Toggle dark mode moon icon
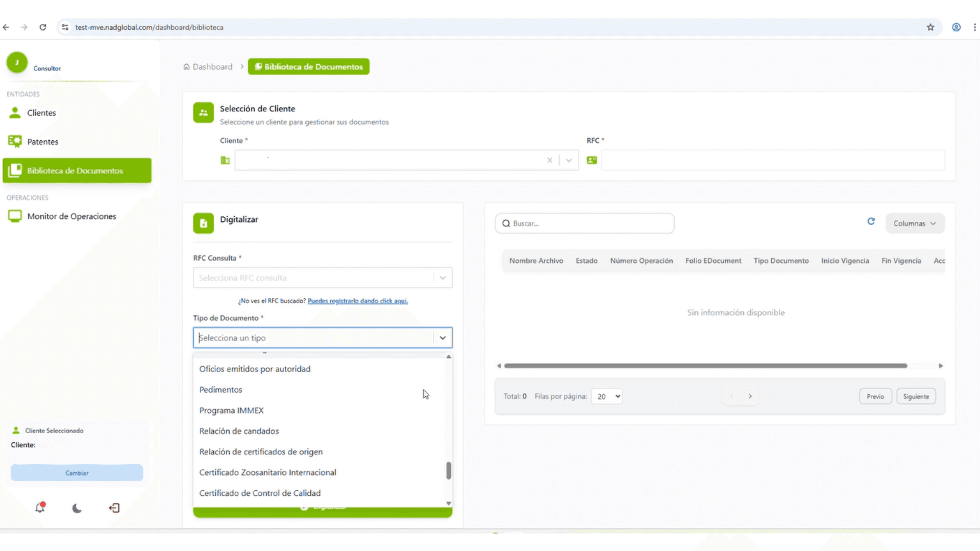980x551 pixels. click(77, 508)
